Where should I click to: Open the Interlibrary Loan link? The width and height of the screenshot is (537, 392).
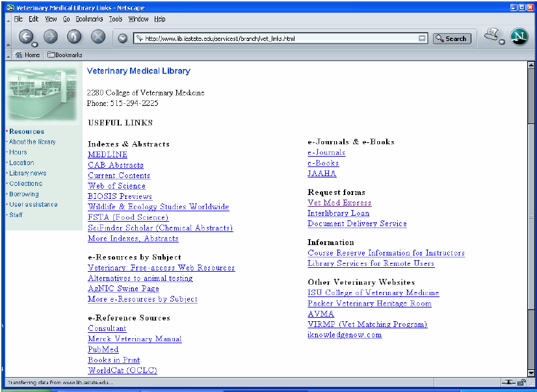pyautogui.click(x=338, y=213)
